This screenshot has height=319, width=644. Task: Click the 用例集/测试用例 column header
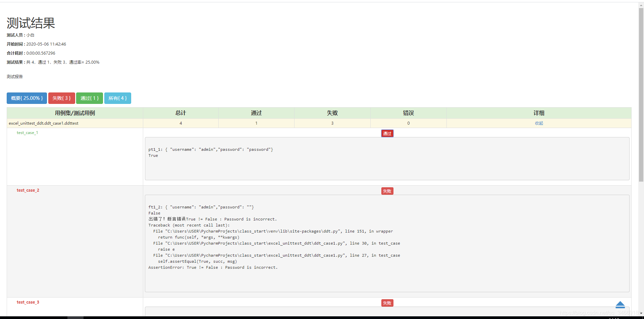(x=75, y=113)
